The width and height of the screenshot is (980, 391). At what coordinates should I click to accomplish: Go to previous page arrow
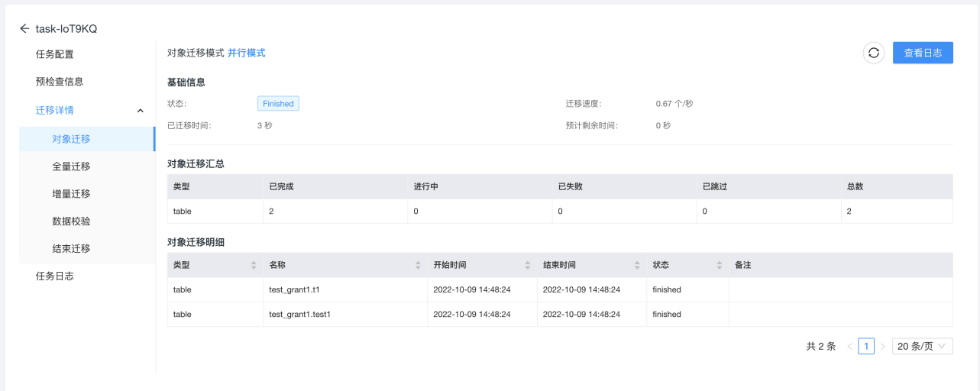pyautogui.click(x=849, y=347)
